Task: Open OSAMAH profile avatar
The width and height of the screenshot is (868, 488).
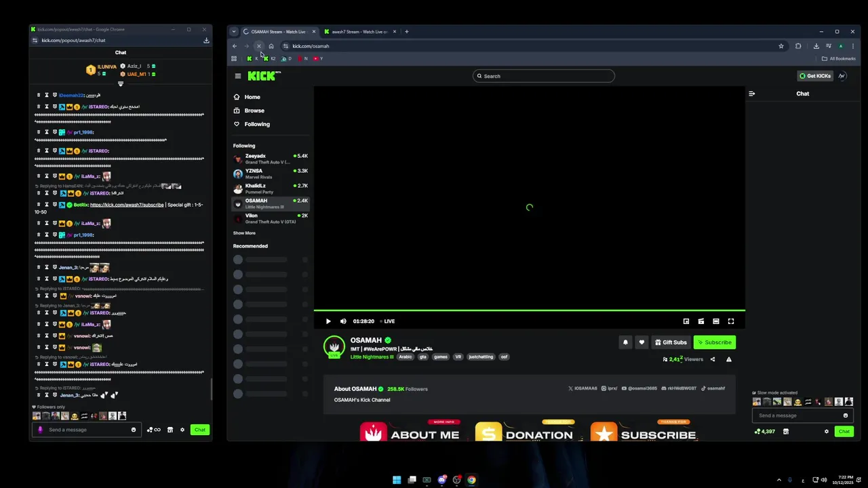Action: coord(334,346)
